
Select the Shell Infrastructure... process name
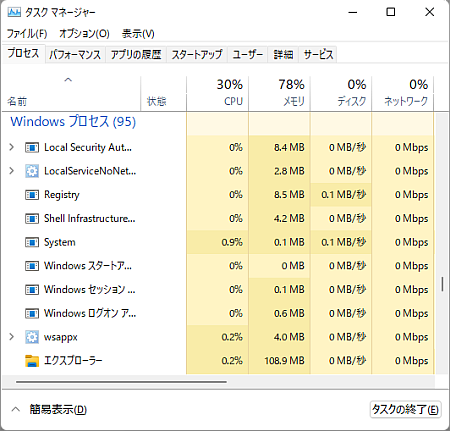pyautogui.click(x=90, y=219)
